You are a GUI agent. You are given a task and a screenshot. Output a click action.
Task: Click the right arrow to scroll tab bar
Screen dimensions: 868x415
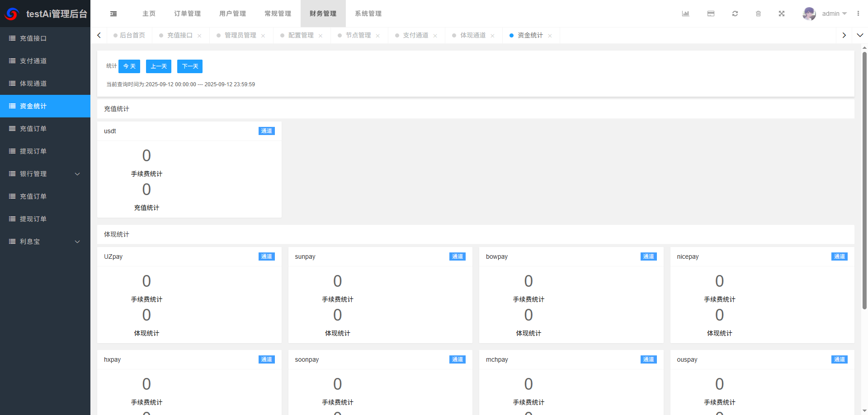point(844,35)
